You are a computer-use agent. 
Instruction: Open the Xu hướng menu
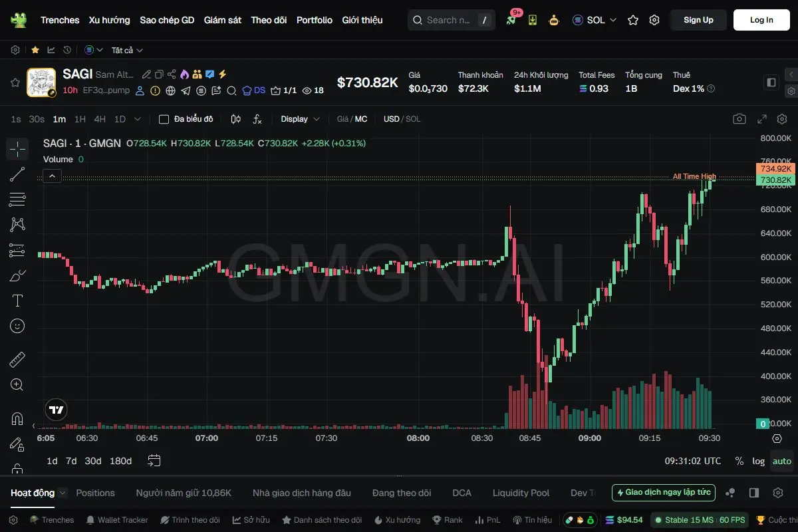tap(110, 20)
